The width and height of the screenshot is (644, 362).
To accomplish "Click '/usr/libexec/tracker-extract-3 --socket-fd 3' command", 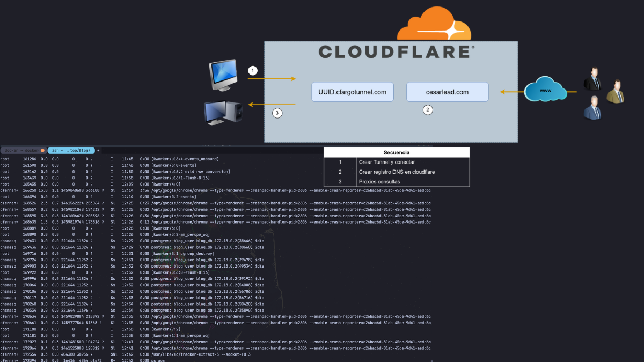I will pos(201,354).
